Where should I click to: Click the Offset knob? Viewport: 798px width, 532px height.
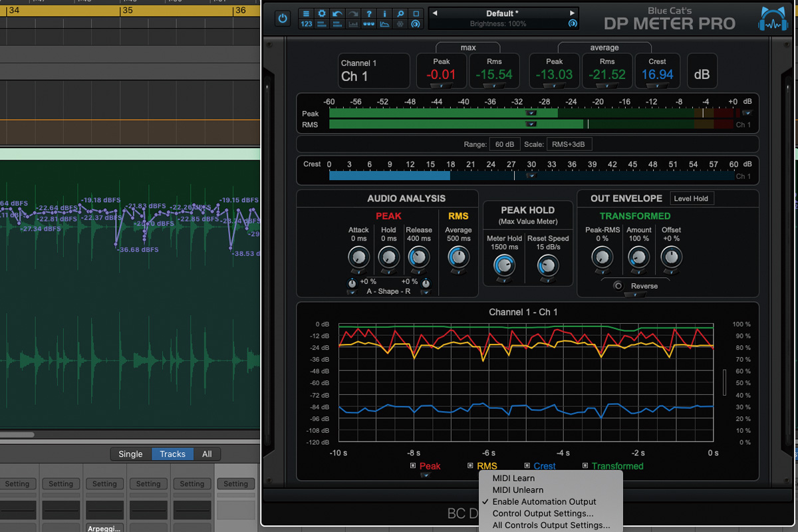(671, 257)
